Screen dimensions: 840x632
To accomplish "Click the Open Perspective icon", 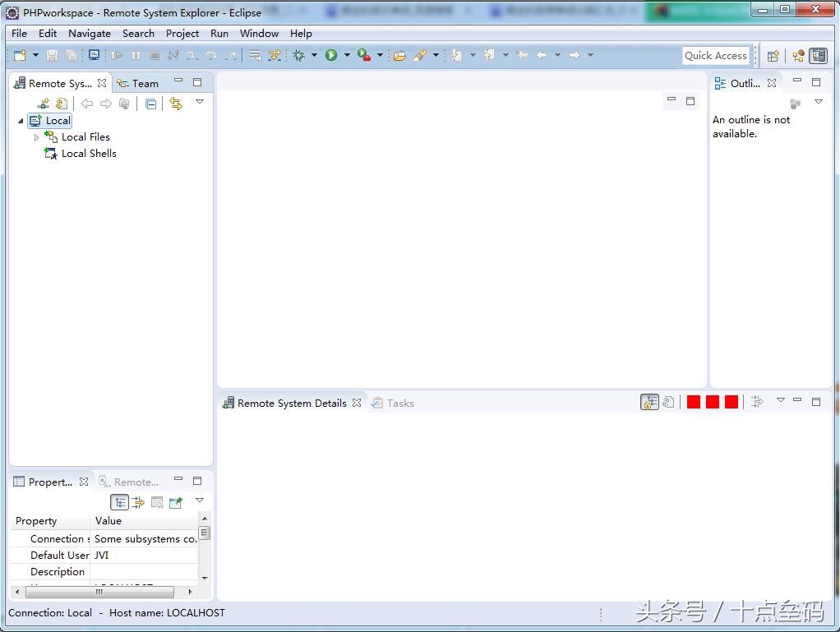I will click(773, 56).
